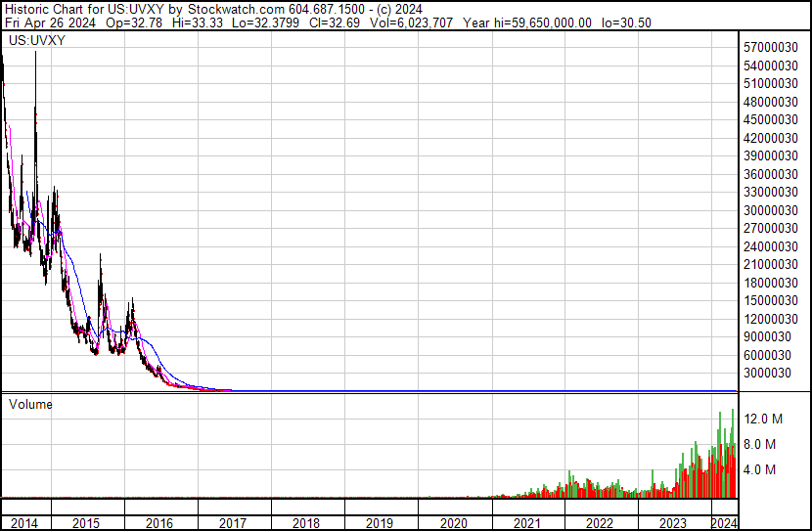Click the 2024 year marker
This screenshot has width=812, height=531.
pos(723,523)
